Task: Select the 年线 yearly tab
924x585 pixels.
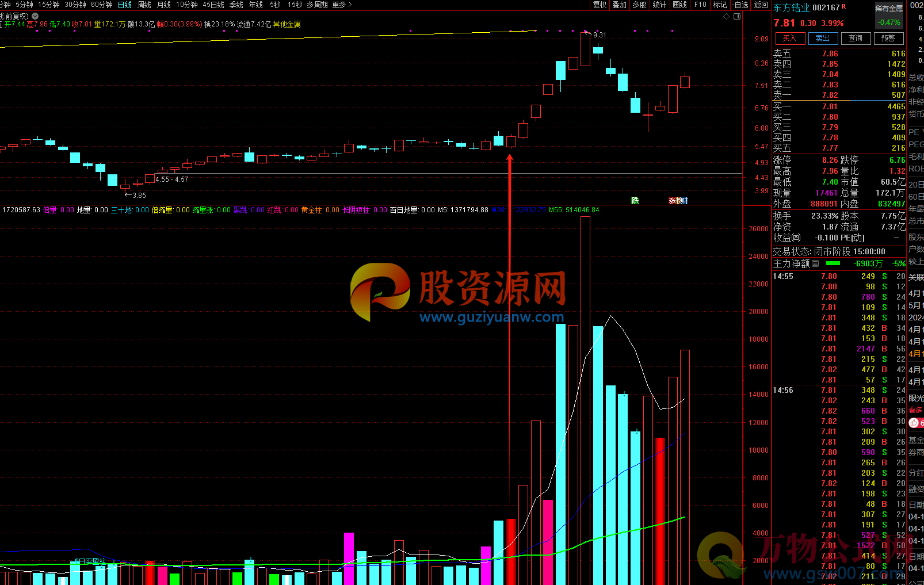Action: pyautogui.click(x=256, y=5)
